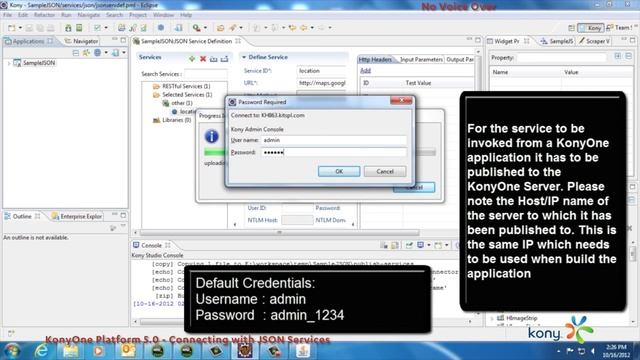Click the Collapse All icon in Applications view
The image size is (640, 360).
[x=76, y=53]
